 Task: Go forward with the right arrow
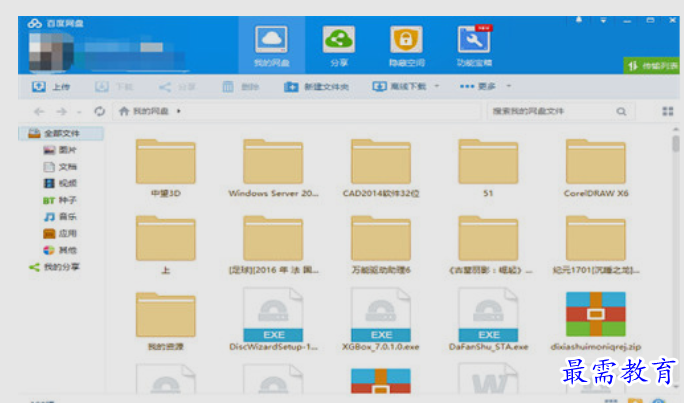62,112
